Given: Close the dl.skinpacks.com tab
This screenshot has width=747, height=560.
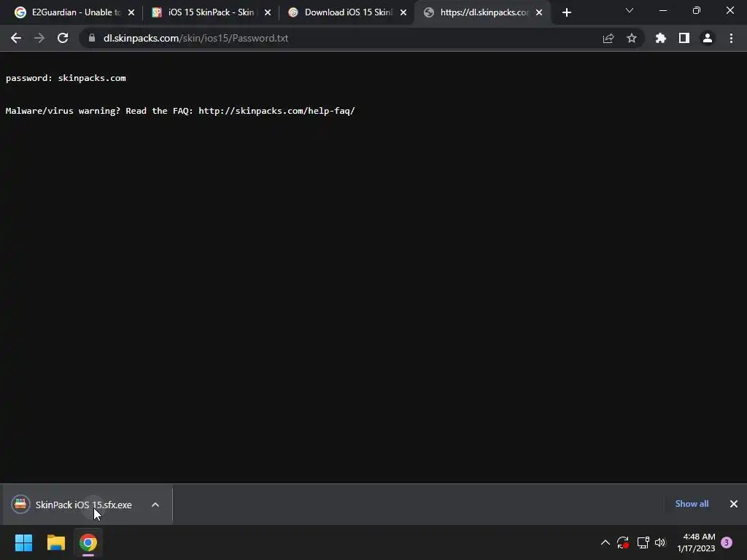Looking at the screenshot, I should tap(539, 13).
